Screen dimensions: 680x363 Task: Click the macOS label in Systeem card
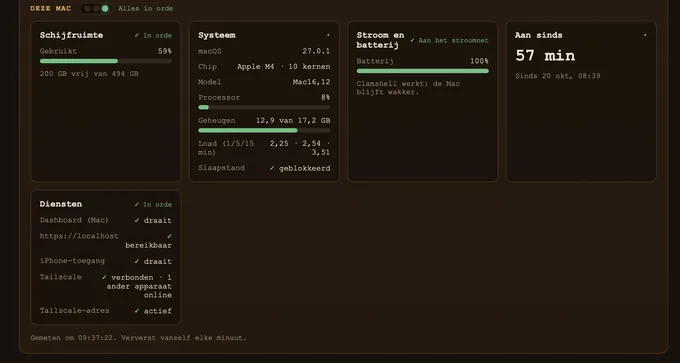point(209,51)
